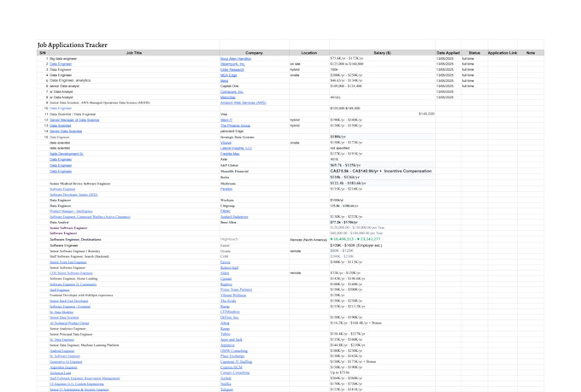Viewport: 581px width, 392px height.
Task: Open the Amazon Web Services (AWS) link
Action: point(243,102)
